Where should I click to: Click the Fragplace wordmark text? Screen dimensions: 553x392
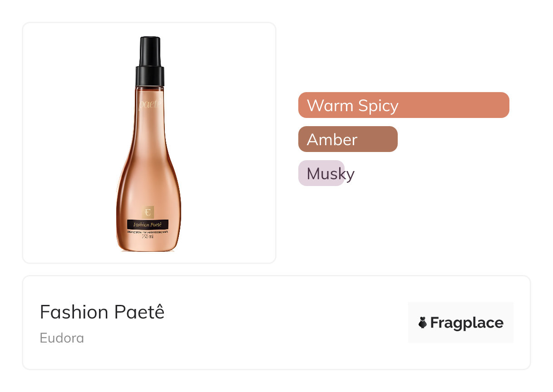pyautogui.click(x=466, y=323)
